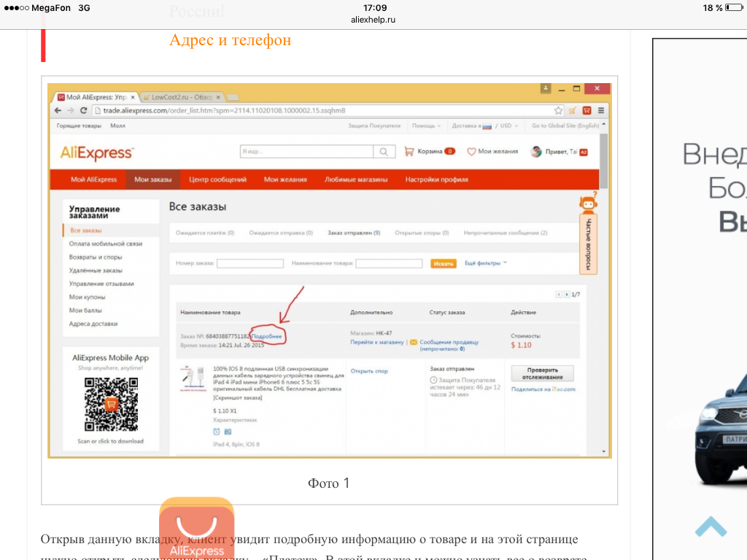This screenshot has width=747, height=560.
Task: Click the next page arrow near 1/7
Action: point(566,295)
